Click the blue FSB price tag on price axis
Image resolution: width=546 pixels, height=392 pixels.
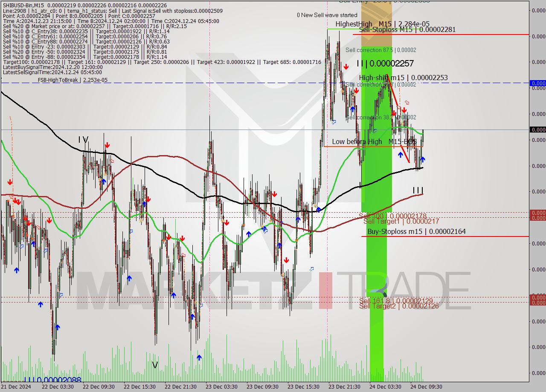click(537, 83)
